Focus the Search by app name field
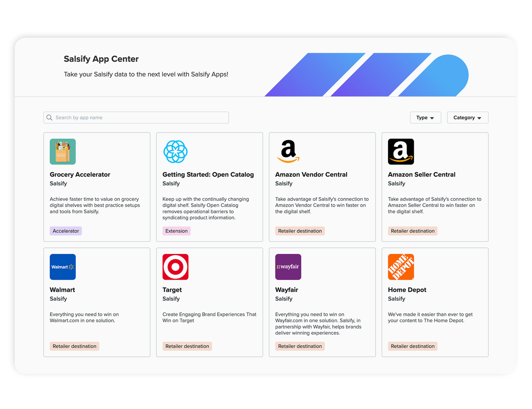532x409 pixels. point(136,117)
